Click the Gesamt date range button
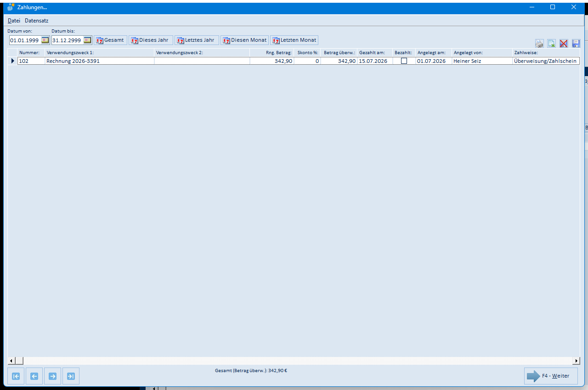The image size is (588, 390). click(x=110, y=40)
